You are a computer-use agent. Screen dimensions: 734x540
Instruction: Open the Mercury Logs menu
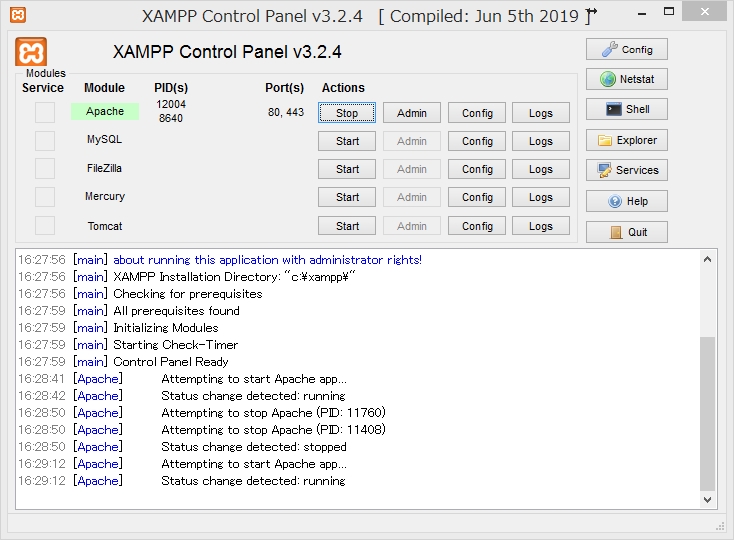coord(541,197)
